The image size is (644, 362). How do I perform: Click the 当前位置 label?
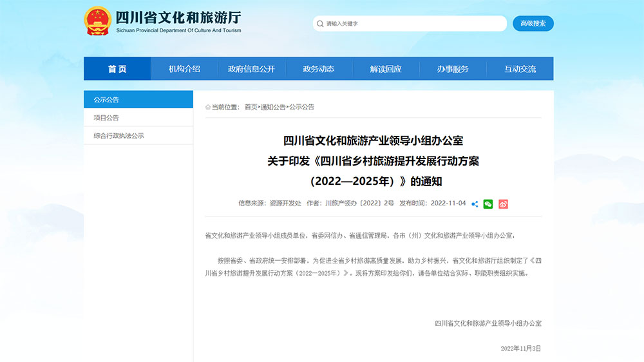tap(225, 107)
